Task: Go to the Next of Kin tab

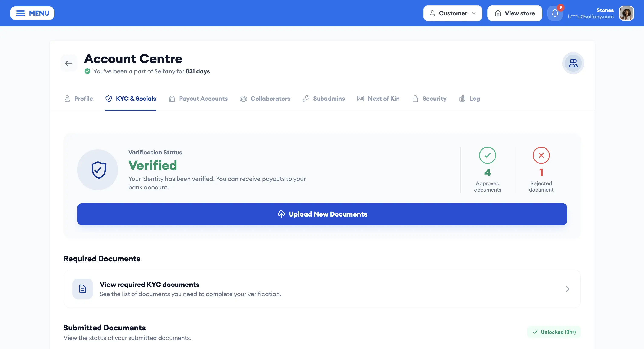Action: [x=378, y=99]
